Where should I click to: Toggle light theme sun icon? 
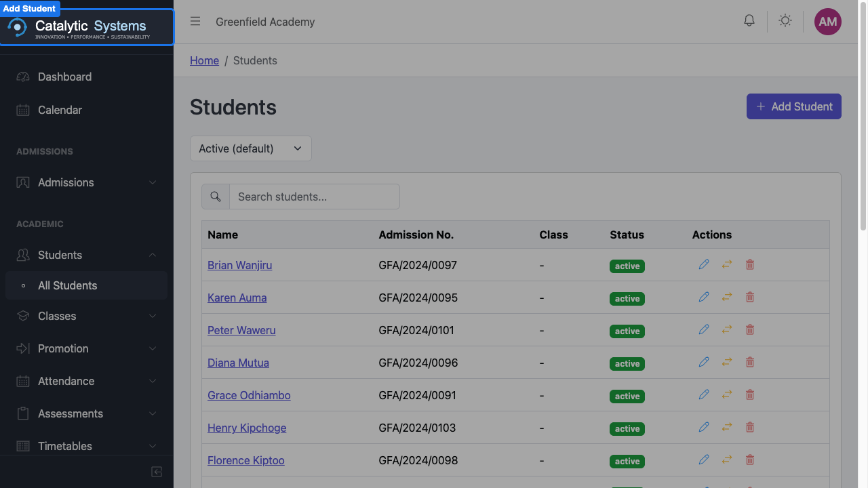785,21
